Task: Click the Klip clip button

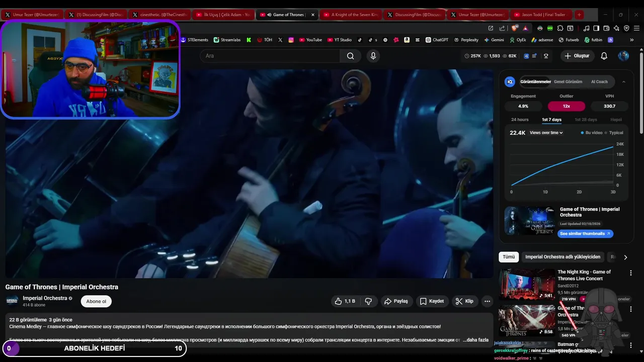Action: coord(464,301)
